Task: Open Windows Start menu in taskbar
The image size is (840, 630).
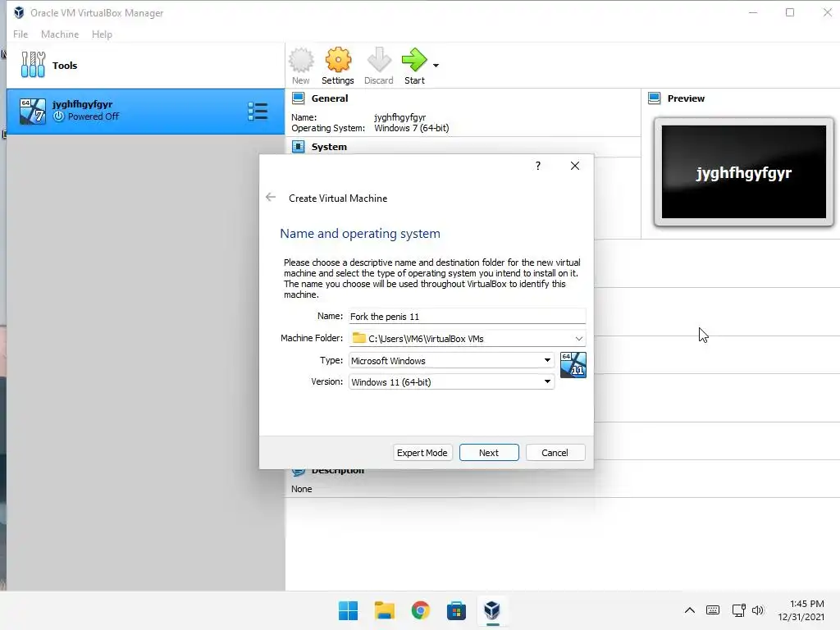Action: (x=348, y=610)
